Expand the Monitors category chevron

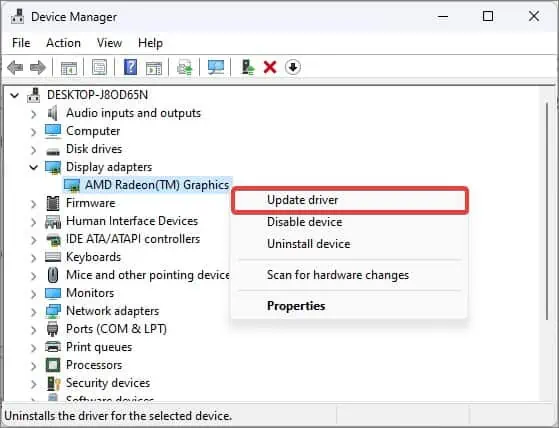34,294
